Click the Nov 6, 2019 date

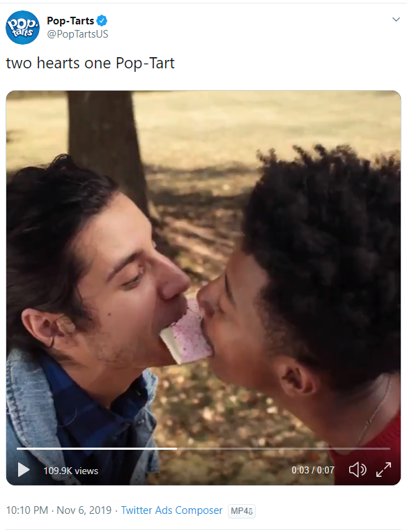[x=84, y=510]
